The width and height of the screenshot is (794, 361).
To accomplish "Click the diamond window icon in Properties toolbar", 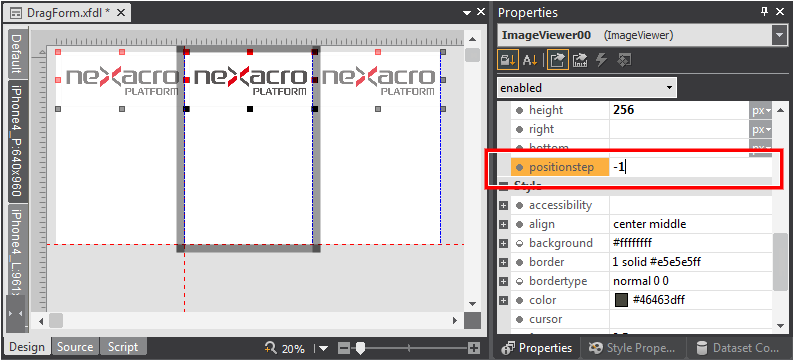I will coord(624,60).
